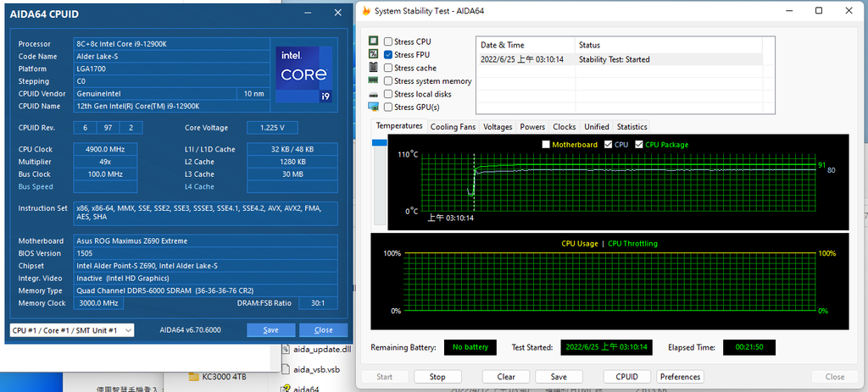
Task: Click the CPUID button
Action: pos(626,377)
